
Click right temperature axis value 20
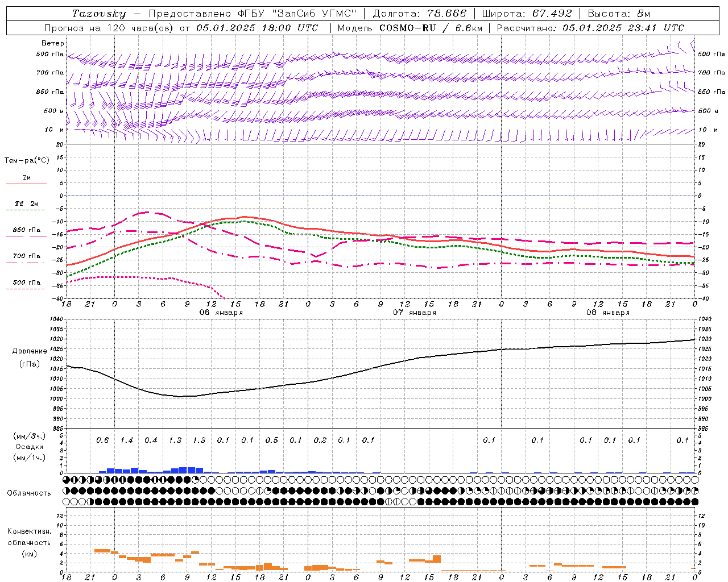click(701, 145)
